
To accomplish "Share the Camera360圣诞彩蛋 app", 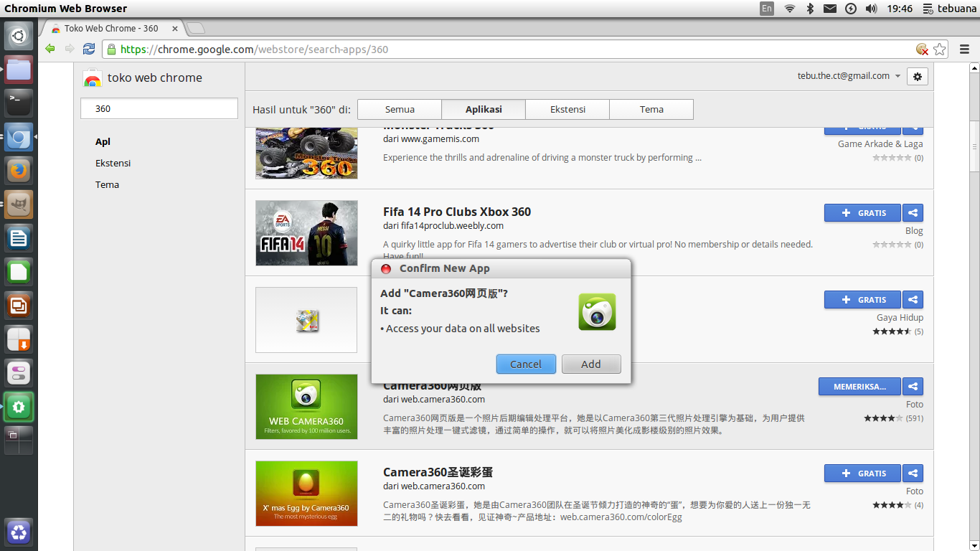I will tap(913, 474).
